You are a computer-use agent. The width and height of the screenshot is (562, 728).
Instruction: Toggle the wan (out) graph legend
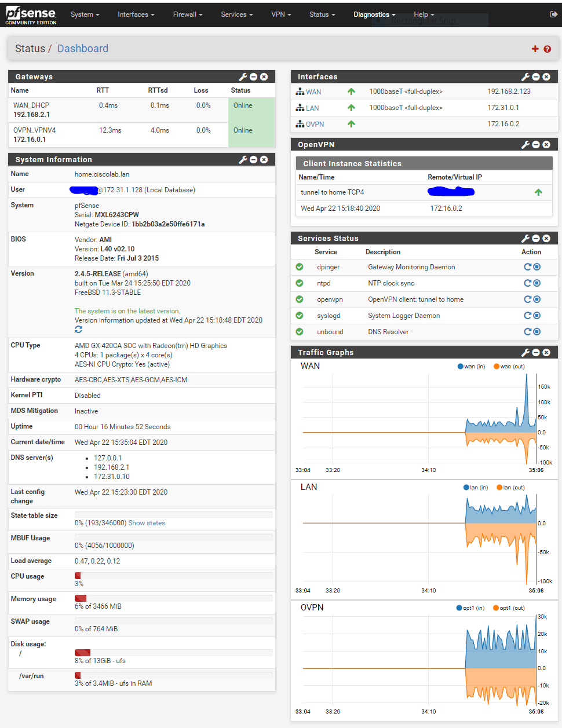[508, 366]
